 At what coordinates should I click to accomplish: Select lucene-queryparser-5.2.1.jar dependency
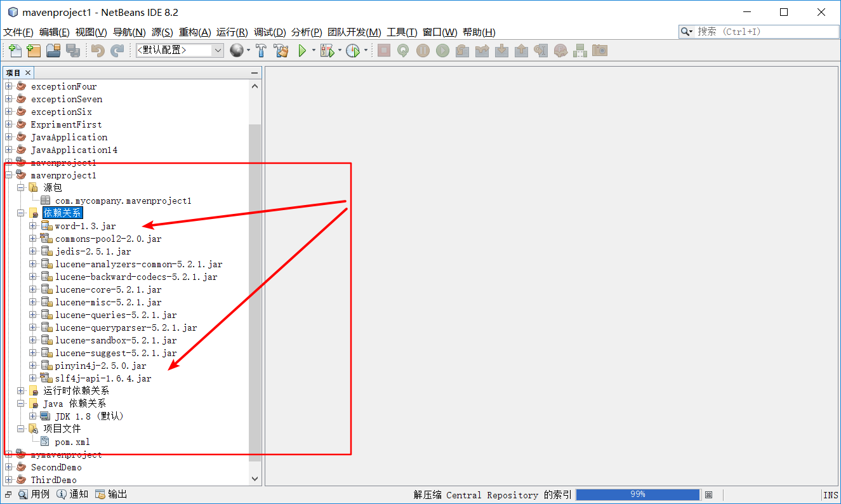[x=126, y=328]
